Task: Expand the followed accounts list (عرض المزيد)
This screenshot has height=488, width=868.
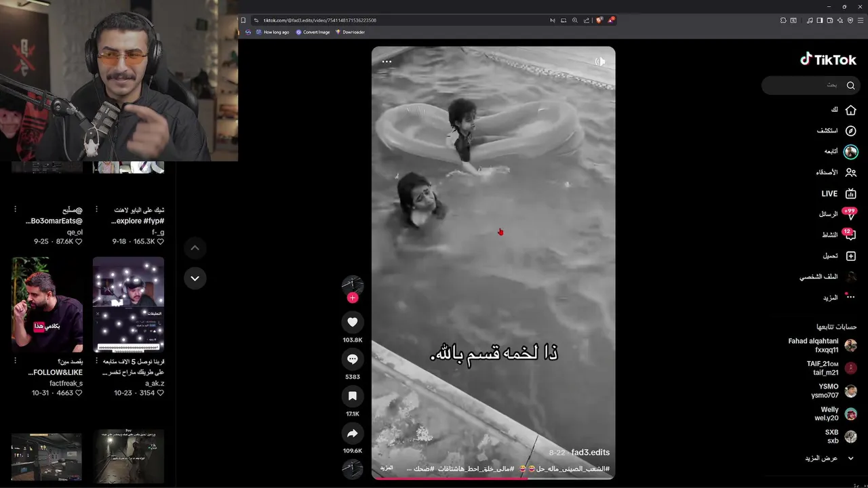Action: [829, 458]
